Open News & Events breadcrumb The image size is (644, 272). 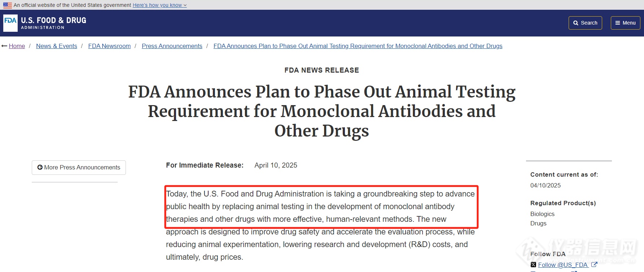(57, 46)
